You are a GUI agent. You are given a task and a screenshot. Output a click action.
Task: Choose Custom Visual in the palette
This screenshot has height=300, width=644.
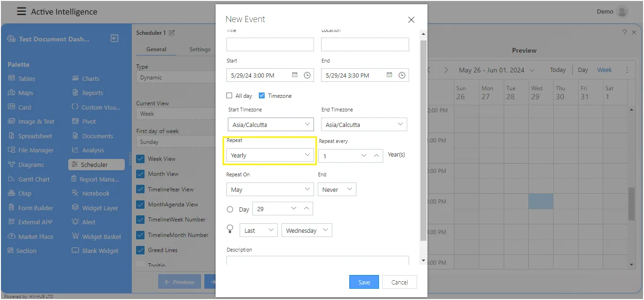[x=96, y=107]
